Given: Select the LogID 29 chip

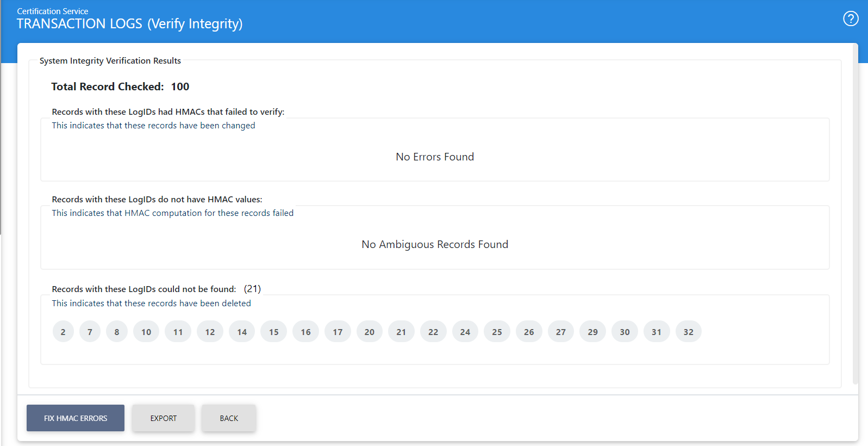Looking at the screenshot, I should tap(592, 332).
